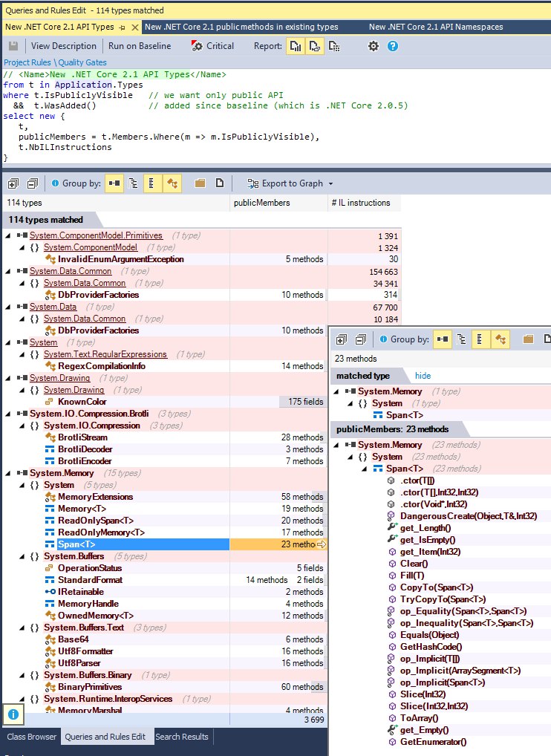Click the folder icon in main results toolbar
Viewport: 551px width, 756px height.
200,183
